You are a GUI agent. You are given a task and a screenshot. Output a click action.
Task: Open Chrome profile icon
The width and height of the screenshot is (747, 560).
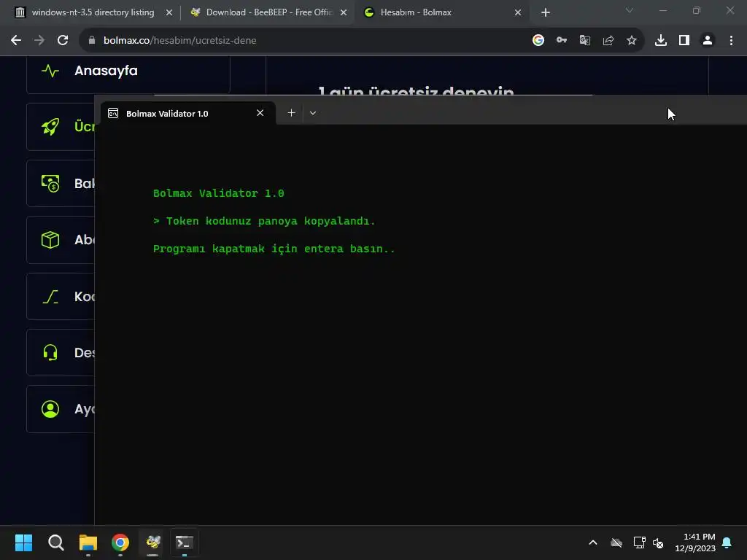[708, 41]
